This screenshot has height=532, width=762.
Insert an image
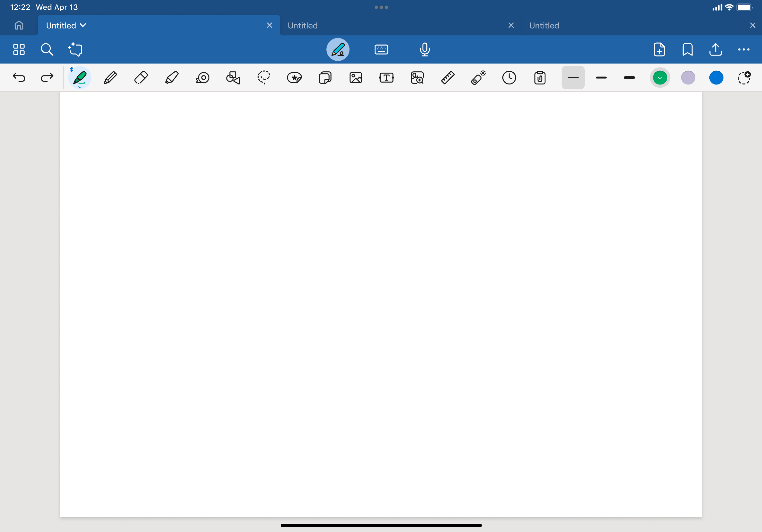356,78
